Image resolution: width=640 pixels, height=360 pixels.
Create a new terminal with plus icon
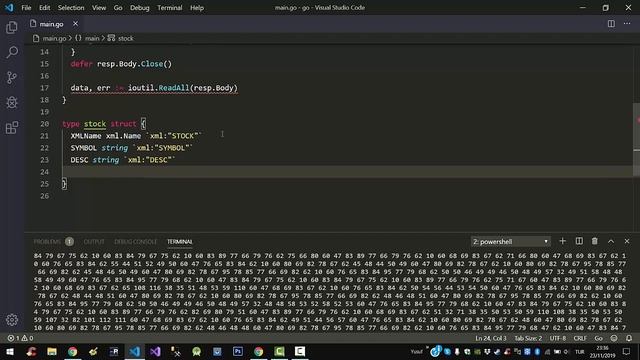562,241
